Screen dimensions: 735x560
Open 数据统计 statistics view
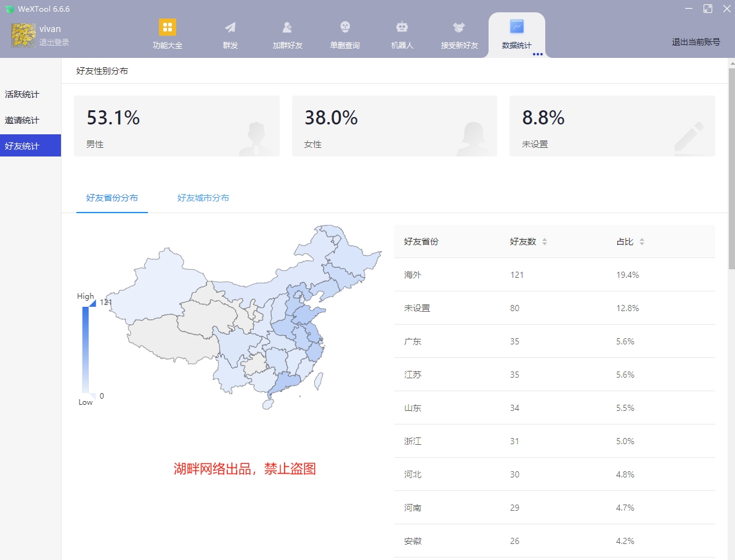pos(516,34)
